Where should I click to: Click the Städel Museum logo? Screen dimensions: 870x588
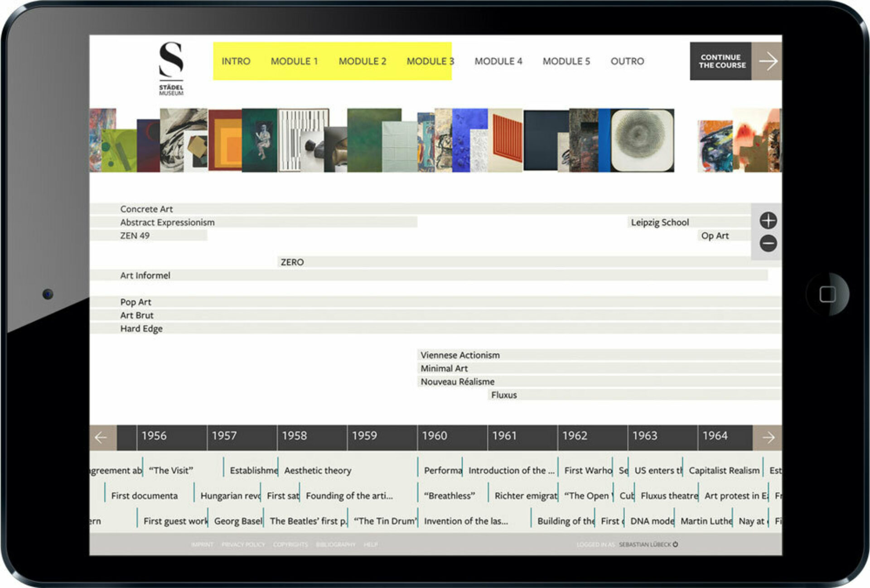point(171,68)
